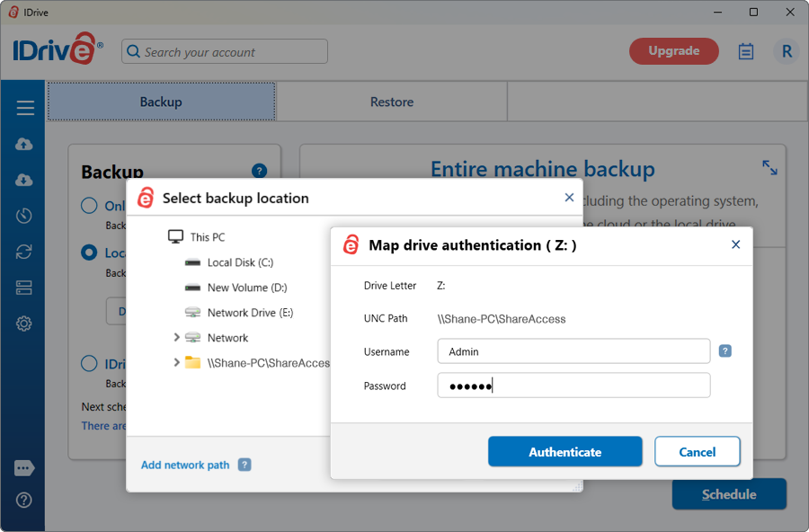The height and width of the screenshot is (532, 809).
Task: Open the cloud download restore sidebar icon
Action: tap(23, 180)
